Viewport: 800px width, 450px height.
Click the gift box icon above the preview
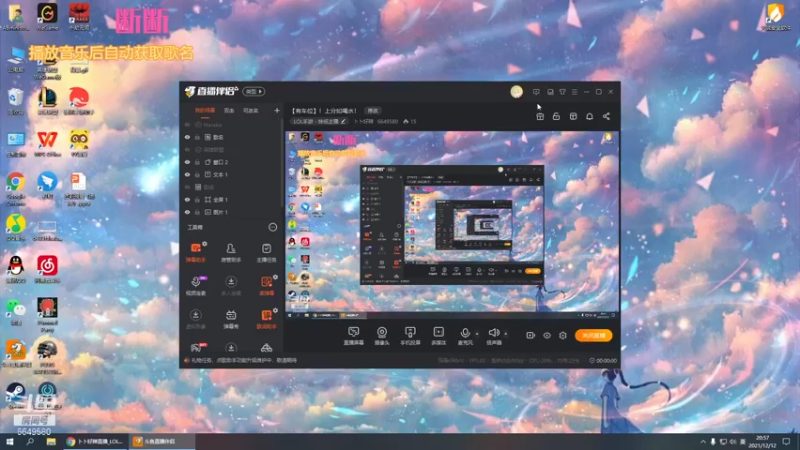point(540,116)
